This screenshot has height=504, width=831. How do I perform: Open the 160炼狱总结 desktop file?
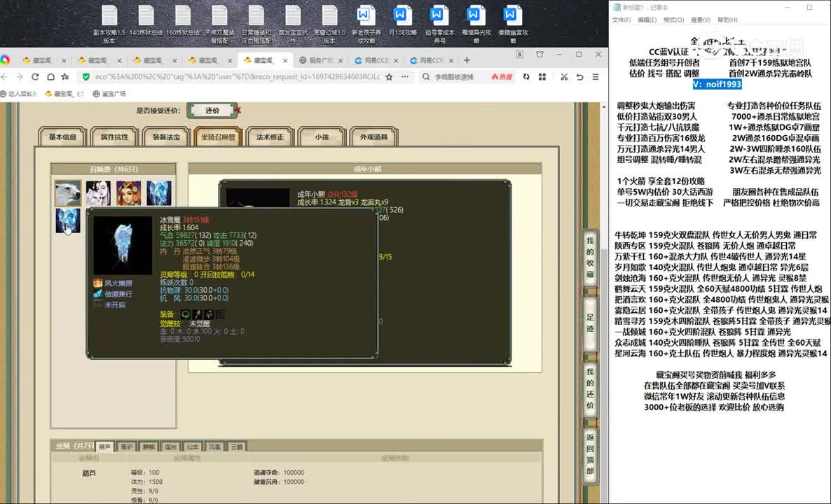(x=183, y=21)
